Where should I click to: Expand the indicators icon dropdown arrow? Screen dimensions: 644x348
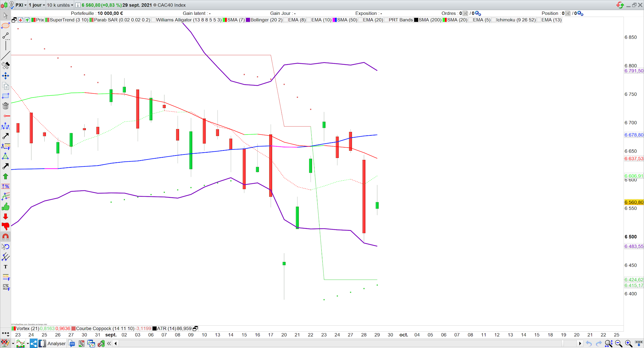coord(28,344)
